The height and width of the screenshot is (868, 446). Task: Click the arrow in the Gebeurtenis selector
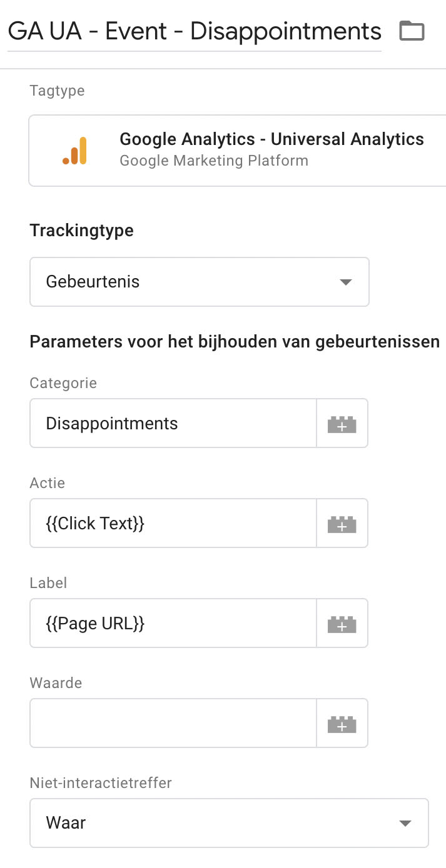pos(346,282)
